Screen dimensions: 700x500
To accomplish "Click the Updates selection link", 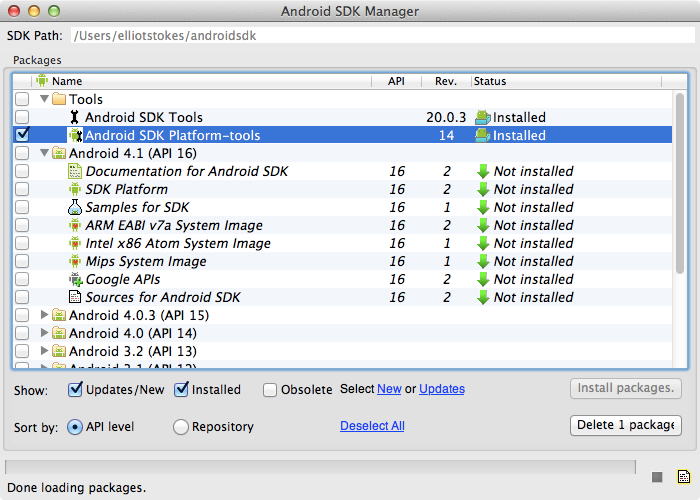I will point(442,389).
